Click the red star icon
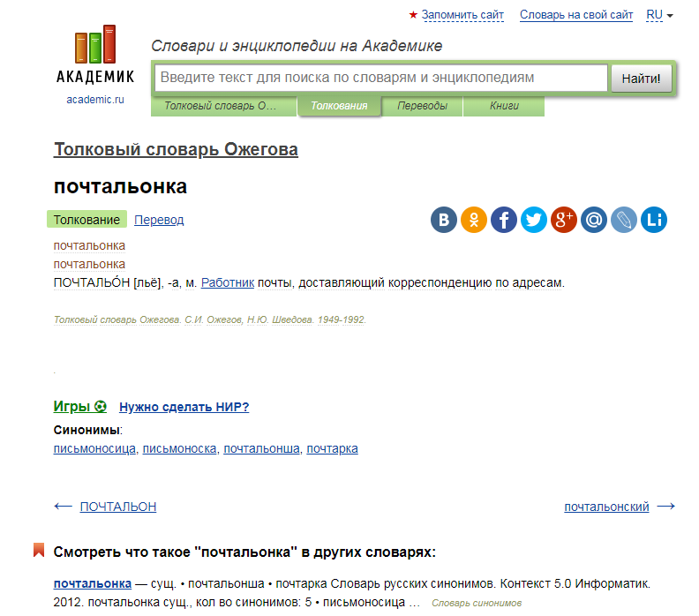699x616 pixels. 413,15
